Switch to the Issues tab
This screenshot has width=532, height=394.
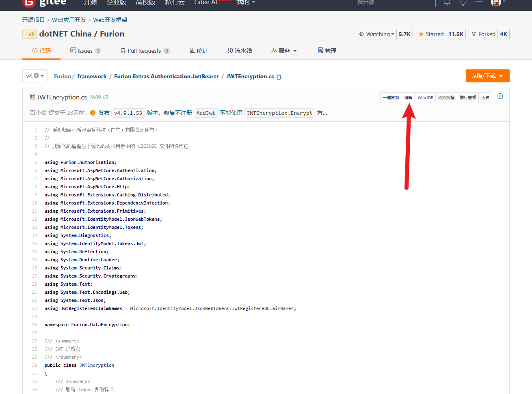(x=85, y=51)
